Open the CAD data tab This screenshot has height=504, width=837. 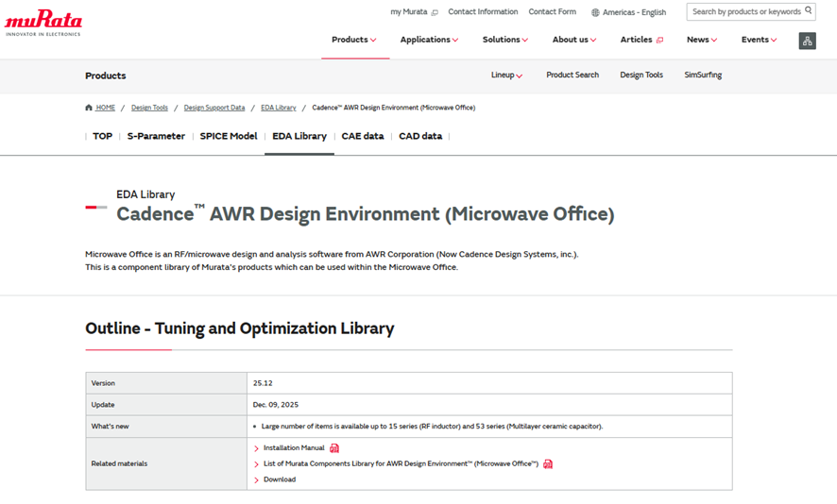[x=420, y=136]
